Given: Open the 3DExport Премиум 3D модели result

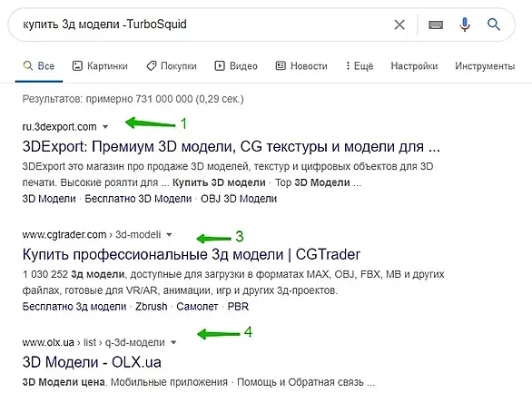Looking at the screenshot, I should tap(232, 146).
